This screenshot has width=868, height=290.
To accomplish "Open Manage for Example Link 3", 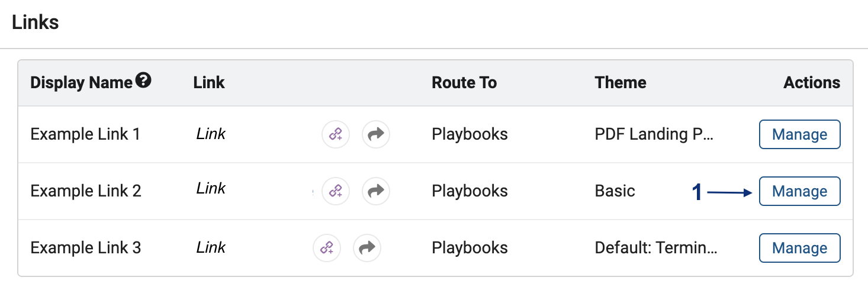I will click(799, 248).
